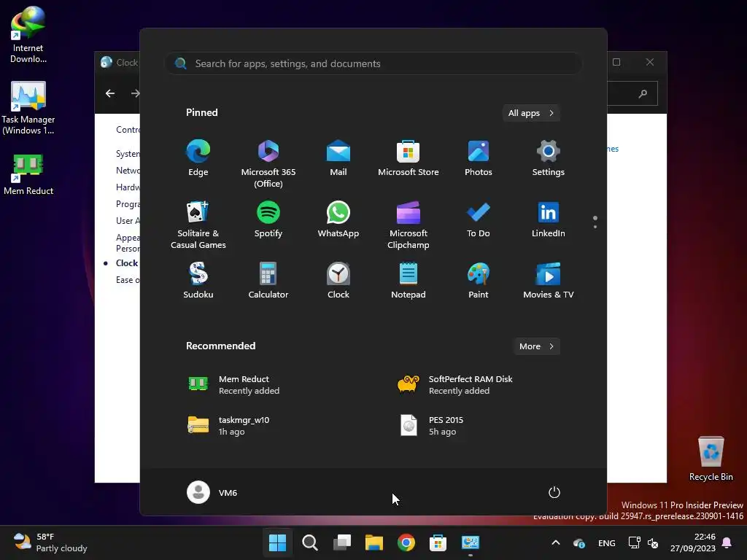Image resolution: width=747 pixels, height=560 pixels.
Task: Open Spotify
Action: point(268,219)
